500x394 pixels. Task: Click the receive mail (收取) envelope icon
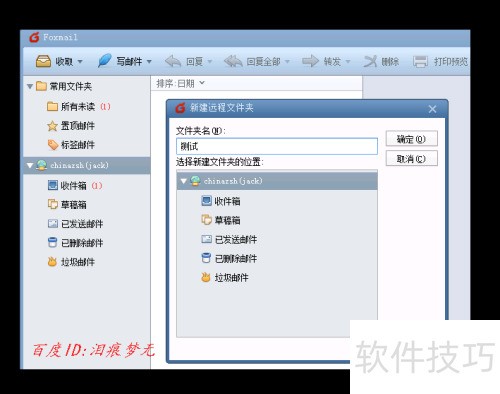point(43,61)
